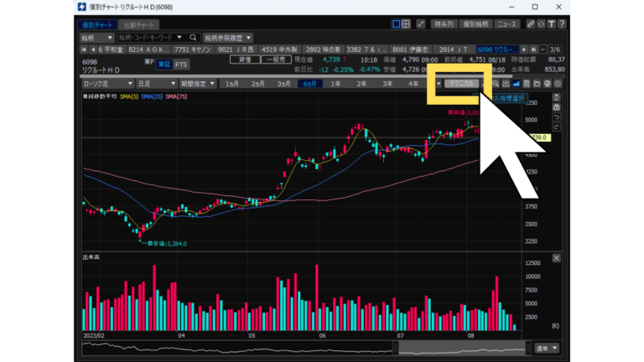Select the 6ヵ月 period button

tap(309, 84)
